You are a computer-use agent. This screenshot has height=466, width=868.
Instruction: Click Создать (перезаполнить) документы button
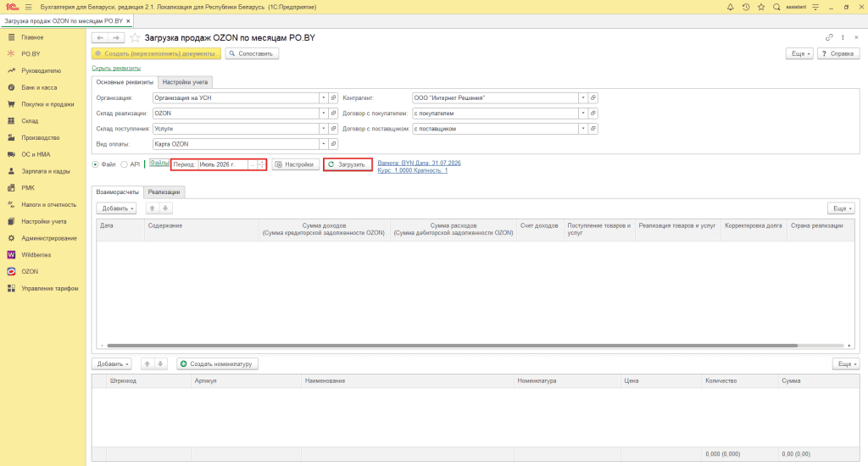point(156,53)
